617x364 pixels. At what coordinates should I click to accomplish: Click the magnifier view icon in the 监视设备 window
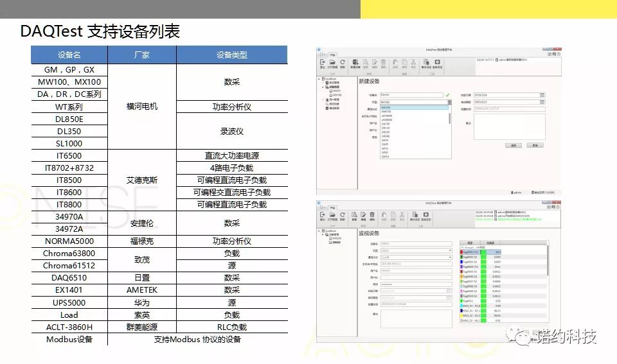point(354,214)
